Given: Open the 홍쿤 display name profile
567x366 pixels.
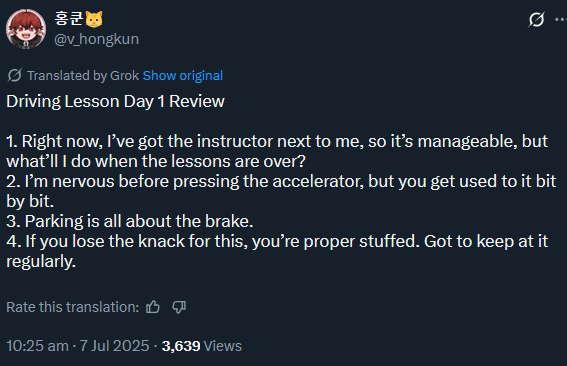Looking at the screenshot, I should click(x=69, y=18).
